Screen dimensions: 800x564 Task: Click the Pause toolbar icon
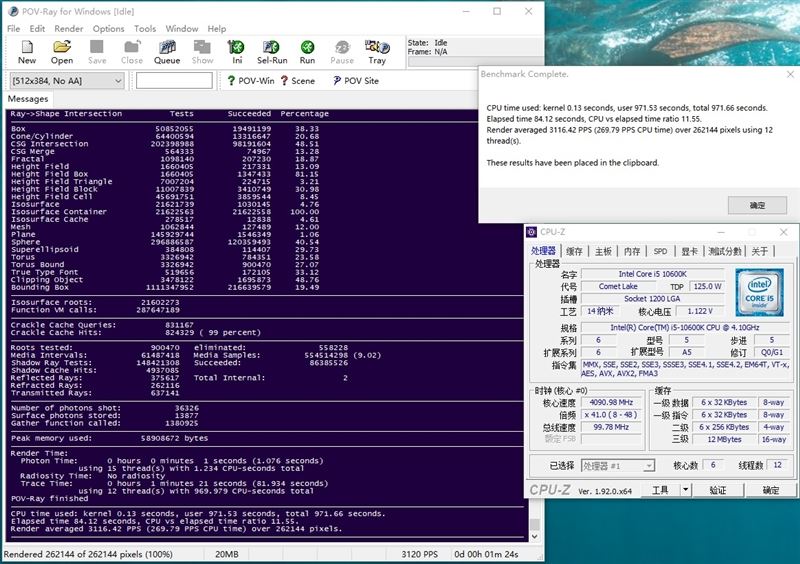[342, 52]
